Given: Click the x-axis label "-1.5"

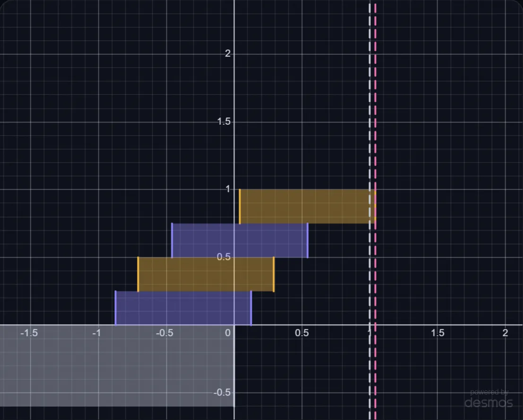Looking at the screenshot, I should (29, 333).
